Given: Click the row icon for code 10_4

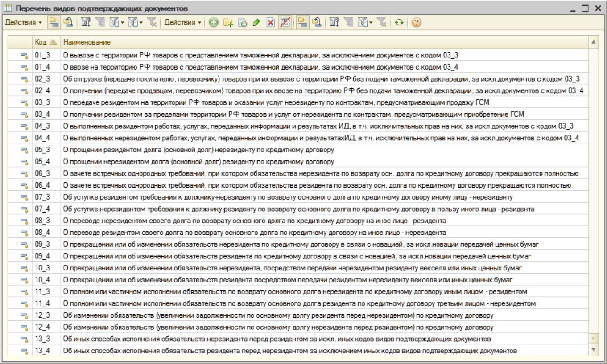Looking at the screenshot, I should (25, 280).
